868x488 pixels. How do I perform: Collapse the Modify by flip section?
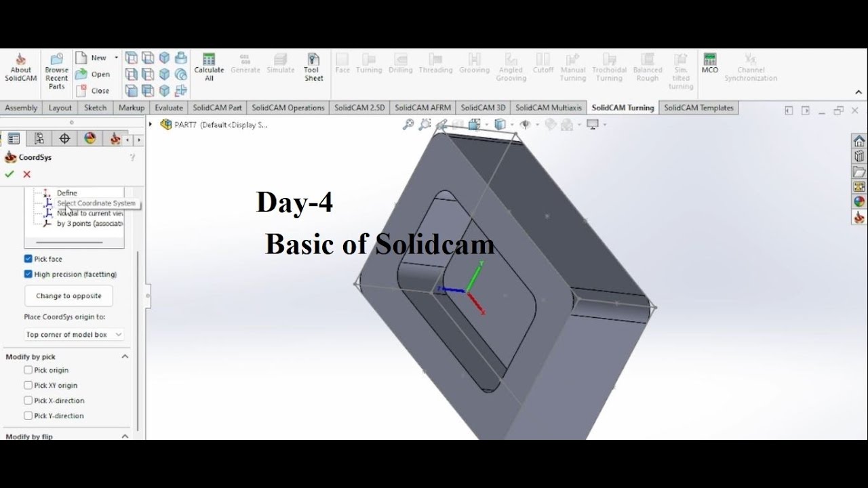tap(125, 436)
